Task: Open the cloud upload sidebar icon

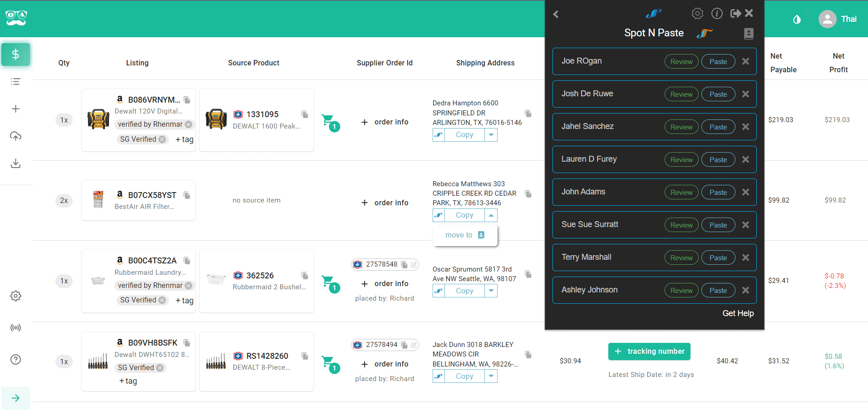Action: [15, 136]
